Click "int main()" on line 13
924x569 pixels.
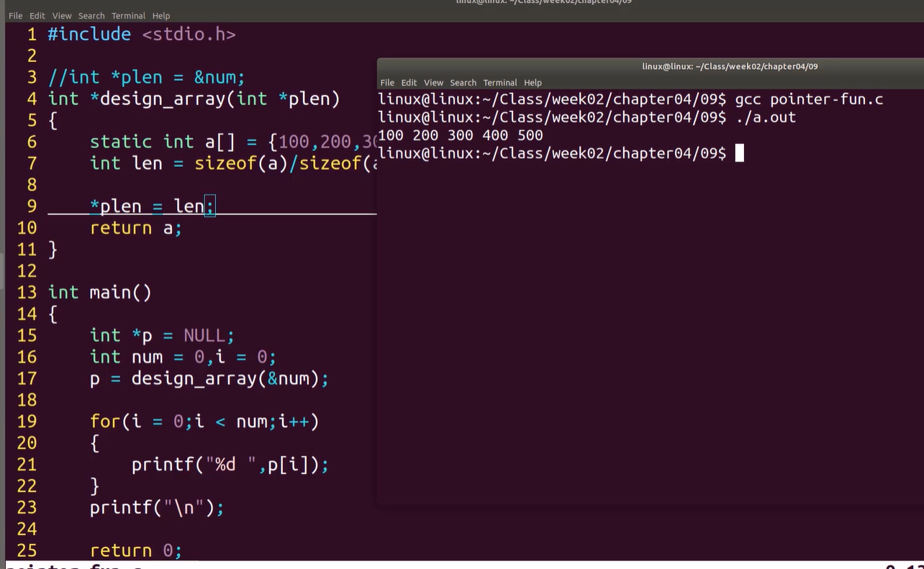[x=100, y=292]
